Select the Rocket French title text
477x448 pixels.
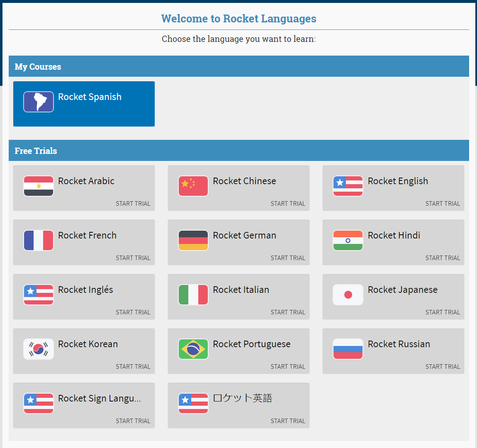[x=87, y=235]
